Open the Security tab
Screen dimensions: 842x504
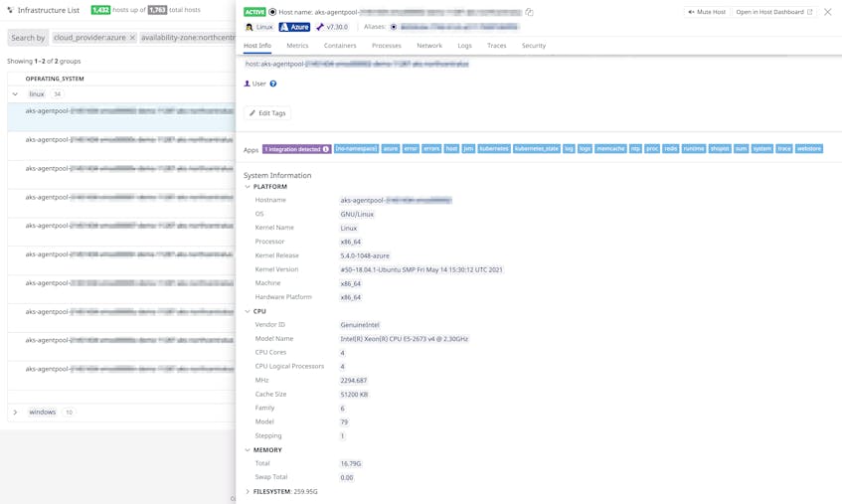pos(534,46)
